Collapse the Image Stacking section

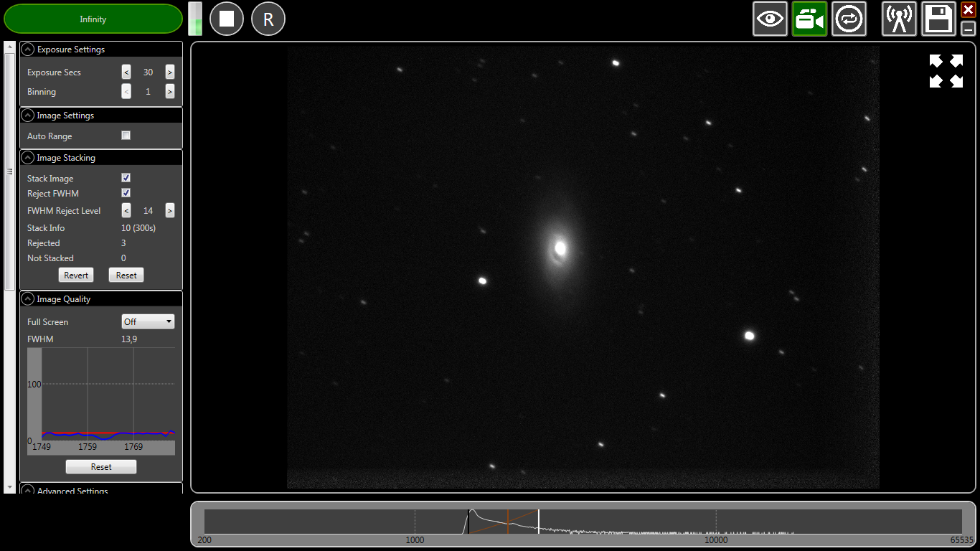[x=28, y=158]
